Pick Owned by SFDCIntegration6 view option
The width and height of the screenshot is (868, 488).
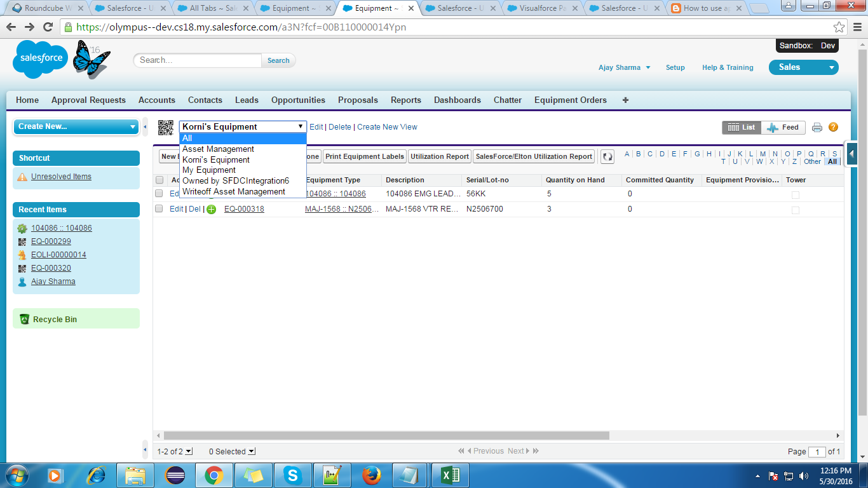click(x=243, y=181)
